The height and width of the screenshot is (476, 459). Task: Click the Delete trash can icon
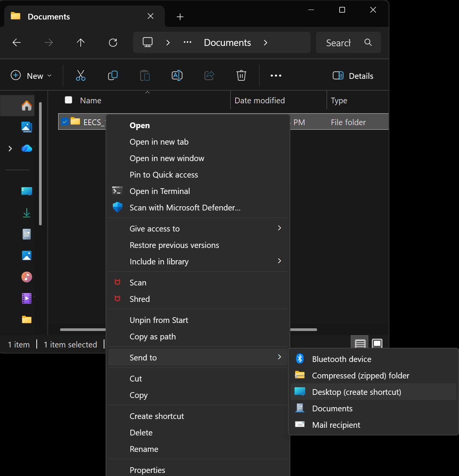[241, 75]
